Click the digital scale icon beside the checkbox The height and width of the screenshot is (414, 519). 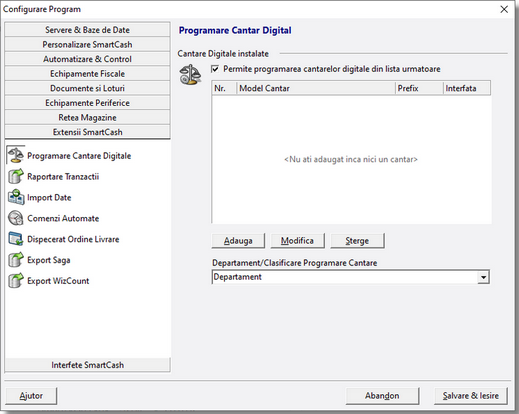(191, 74)
